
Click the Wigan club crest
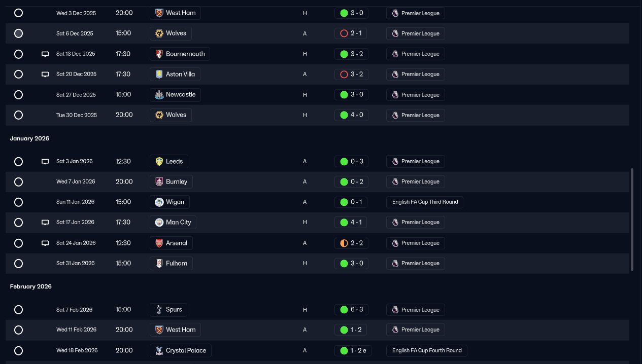point(159,202)
